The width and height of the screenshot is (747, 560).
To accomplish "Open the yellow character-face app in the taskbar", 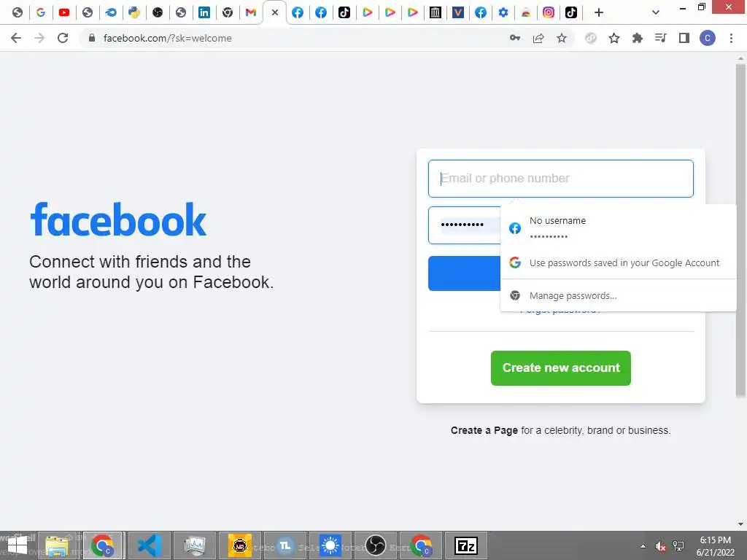I will pyautogui.click(x=239, y=545).
